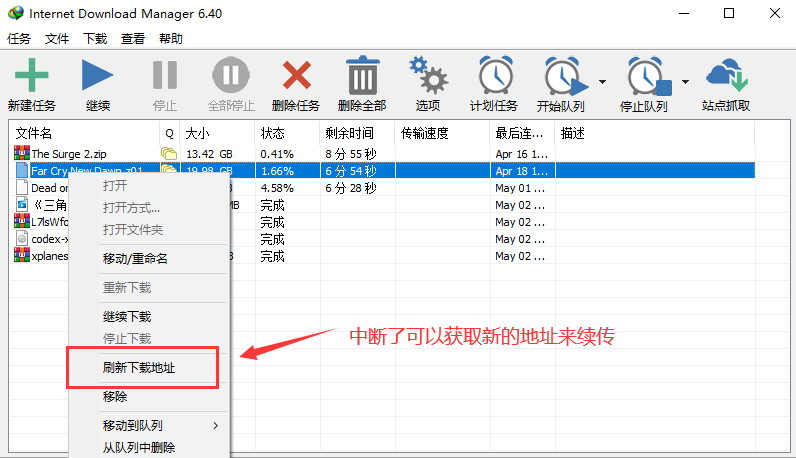Click the 删除全部 trash can icon

coord(362,75)
